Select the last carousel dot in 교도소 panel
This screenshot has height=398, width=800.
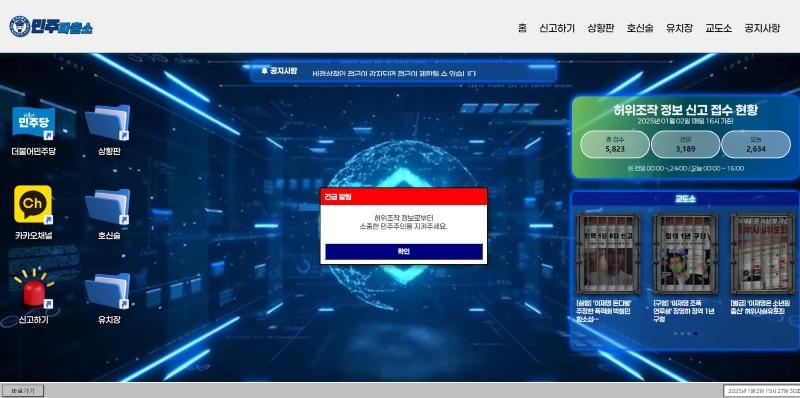[696, 334]
